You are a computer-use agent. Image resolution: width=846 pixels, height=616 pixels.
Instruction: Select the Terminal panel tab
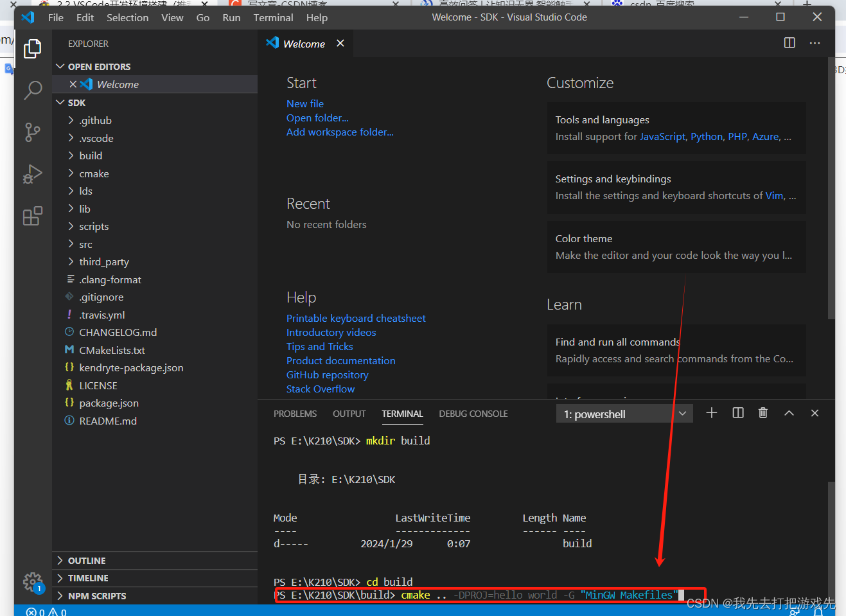[x=402, y=414]
